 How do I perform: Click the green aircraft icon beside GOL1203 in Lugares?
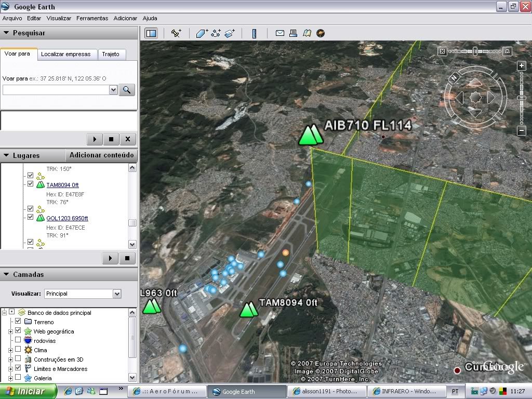tap(41, 218)
